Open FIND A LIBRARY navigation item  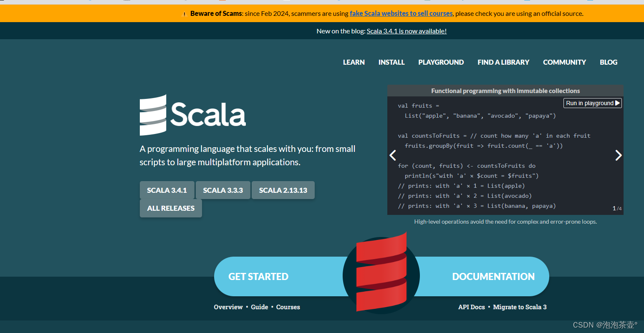pos(503,62)
